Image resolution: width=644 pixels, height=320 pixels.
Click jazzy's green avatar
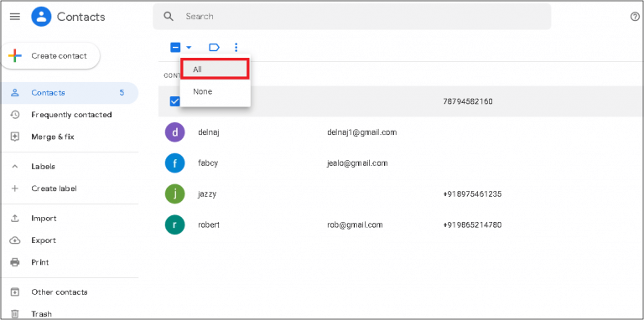(x=175, y=194)
